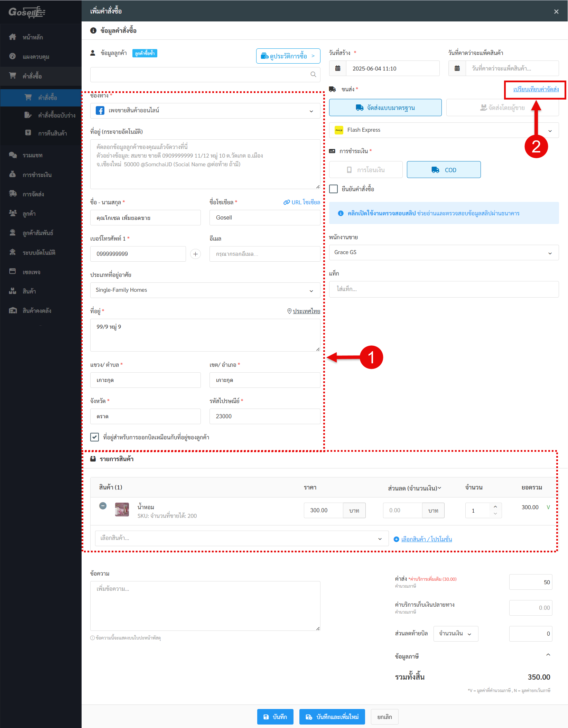Open the Single-Family Homes residence dropdown
The width and height of the screenshot is (568, 728).
(x=311, y=290)
